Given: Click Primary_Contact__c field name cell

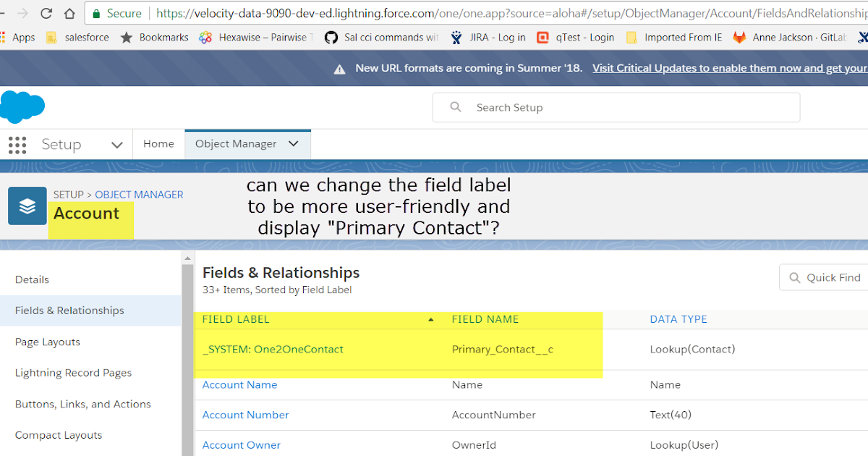Looking at the screenshot, I should point(503,350).
